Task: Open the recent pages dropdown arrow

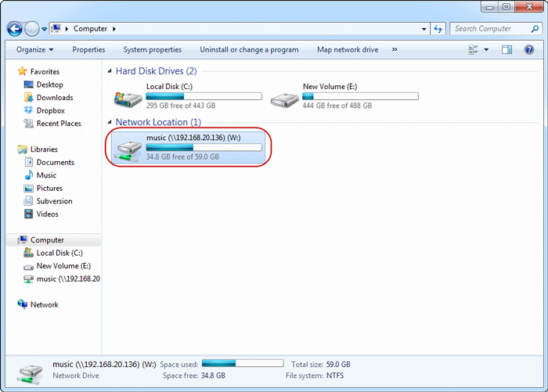Action: point(45,30)
